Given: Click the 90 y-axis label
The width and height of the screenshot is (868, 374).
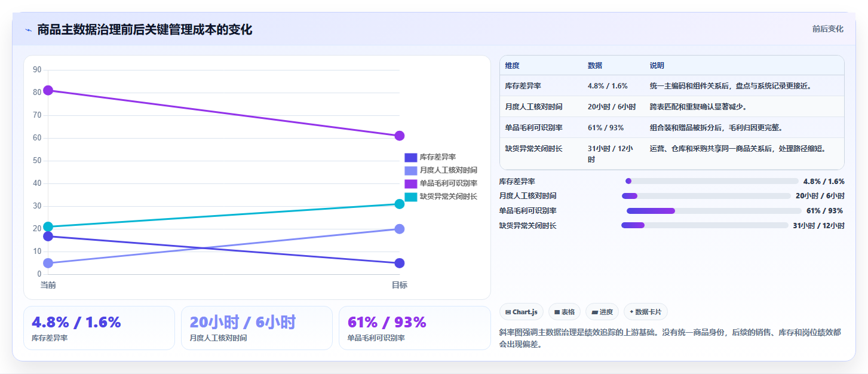Looking at the screenshot, I should 37,70.
